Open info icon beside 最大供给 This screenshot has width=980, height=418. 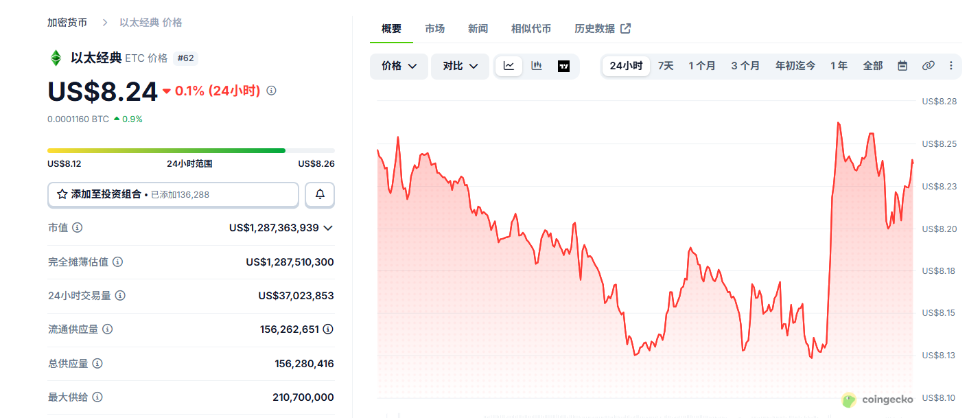(97, 397)
